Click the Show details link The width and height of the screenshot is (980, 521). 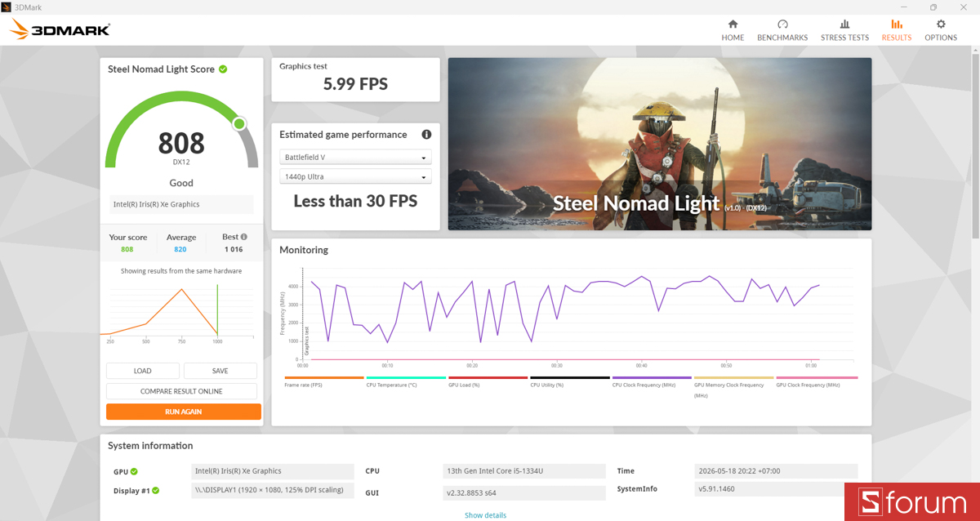click(x=486, y=515)
